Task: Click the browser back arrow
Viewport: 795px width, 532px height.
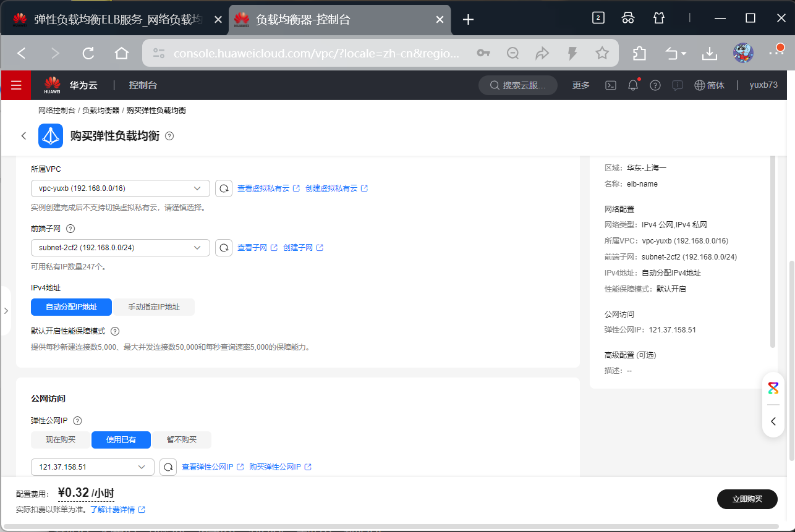Action: click(x=22, y=54)
